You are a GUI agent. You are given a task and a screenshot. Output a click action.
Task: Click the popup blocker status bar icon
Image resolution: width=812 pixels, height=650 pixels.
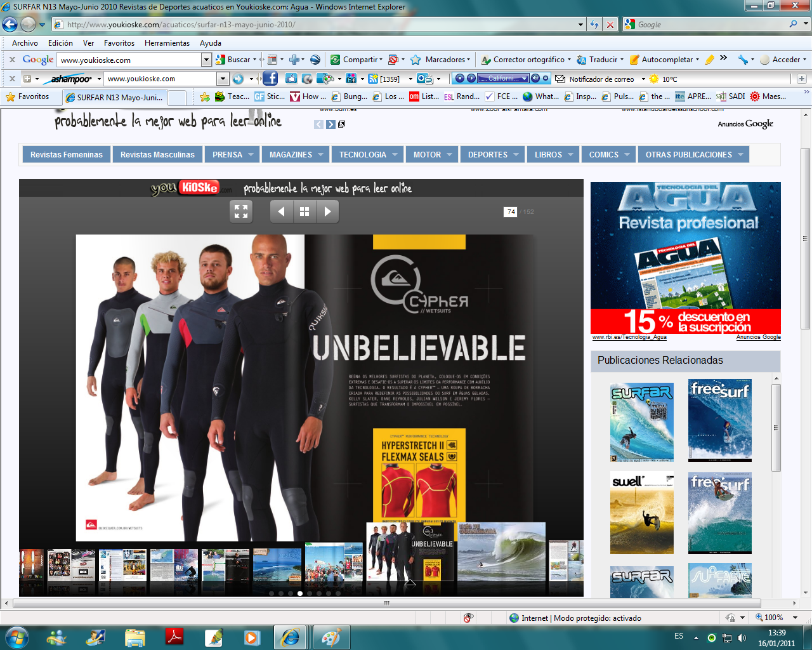coord(468,618)
